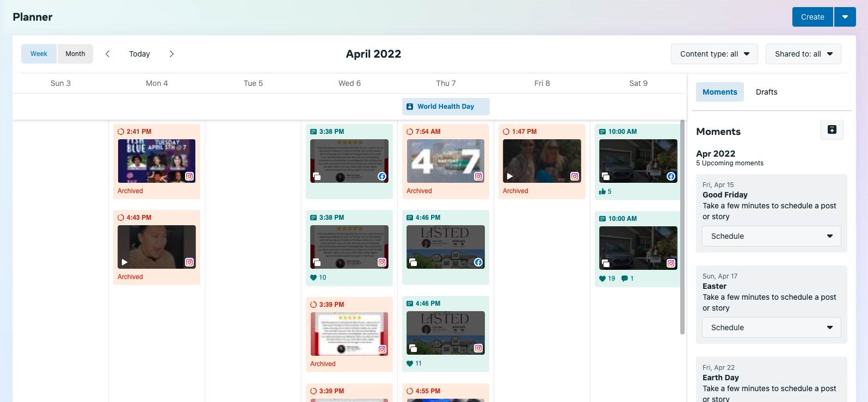Open the Content type filter dropdown
This screenshot has height=402, width=868.
[x=714, y=54]
